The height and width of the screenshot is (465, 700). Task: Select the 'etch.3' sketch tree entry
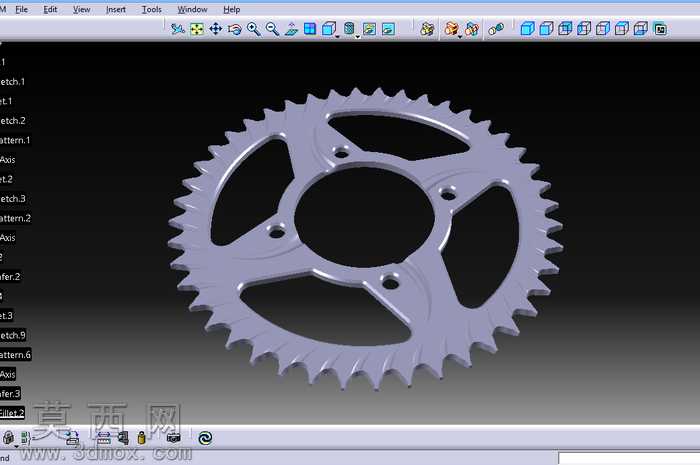coord(13,199)
